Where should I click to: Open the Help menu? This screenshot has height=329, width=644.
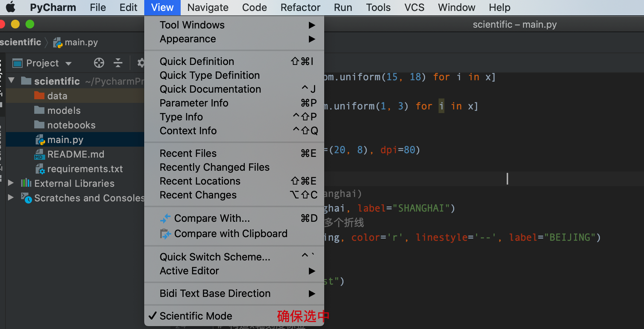point(499,7)
